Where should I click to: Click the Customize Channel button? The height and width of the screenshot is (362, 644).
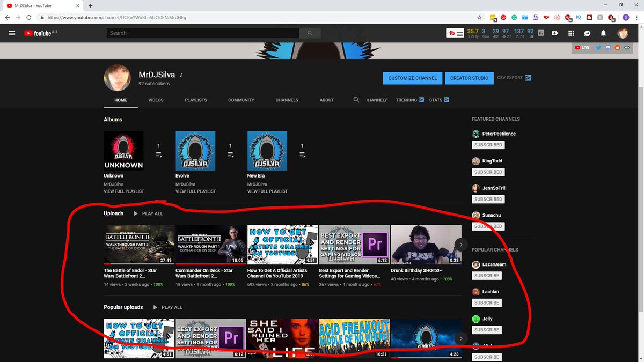pos(413,78)
